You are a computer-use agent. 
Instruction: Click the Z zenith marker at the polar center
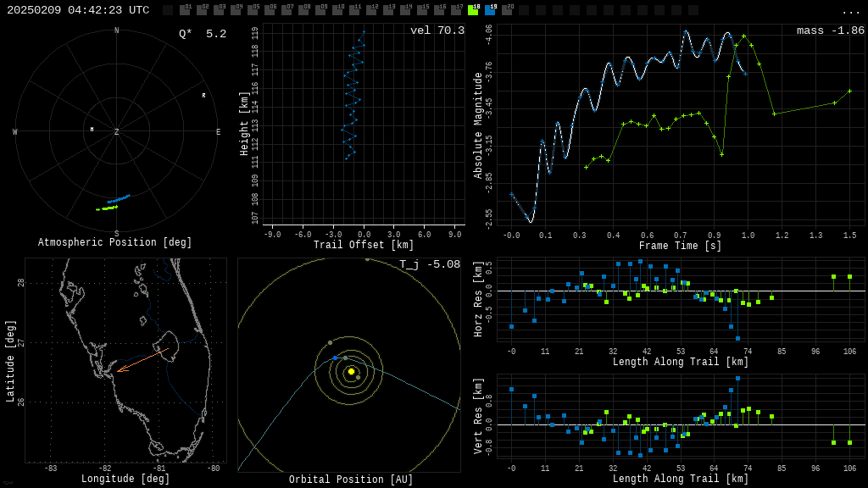point(117,132)
